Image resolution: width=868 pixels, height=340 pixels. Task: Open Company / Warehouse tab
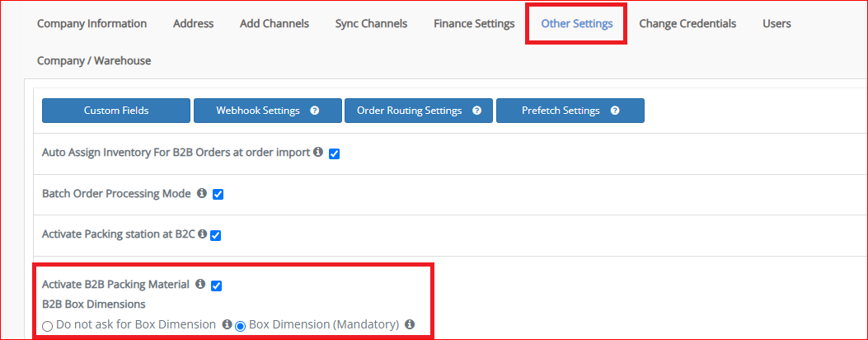pyautogui.click(x=94, y=61)
